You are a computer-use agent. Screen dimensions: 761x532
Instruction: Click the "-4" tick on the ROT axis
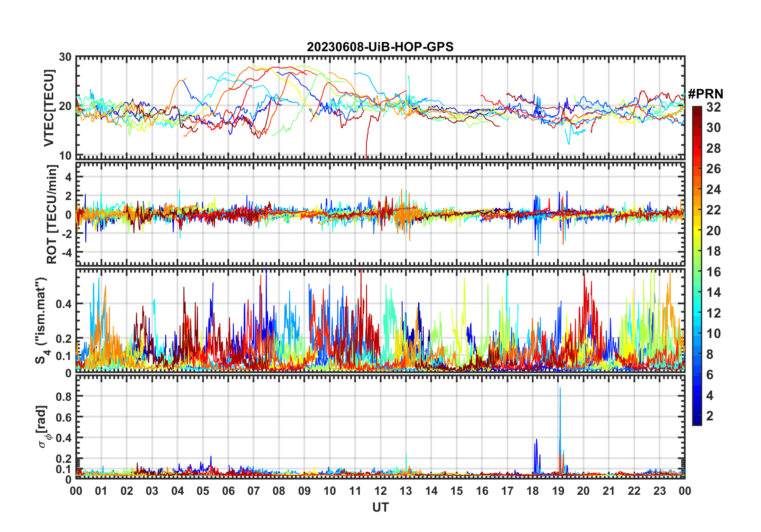66,252
